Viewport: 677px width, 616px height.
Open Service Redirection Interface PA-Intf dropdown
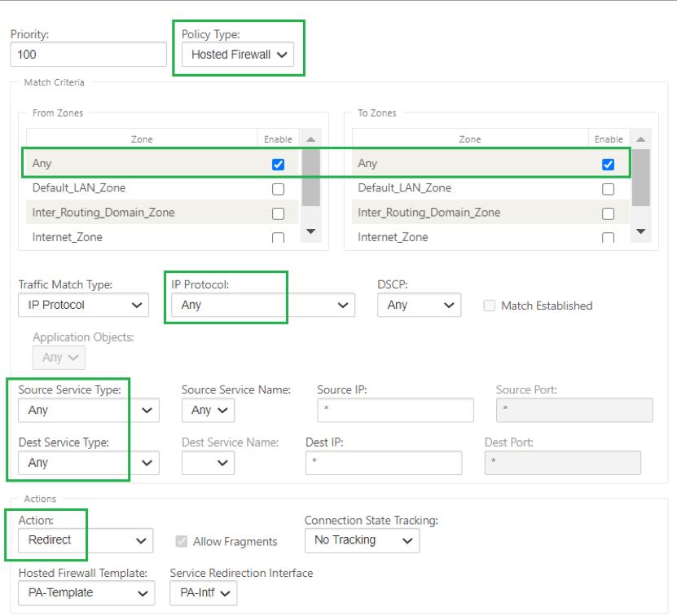pyautogui.click(x=204, y=592)
